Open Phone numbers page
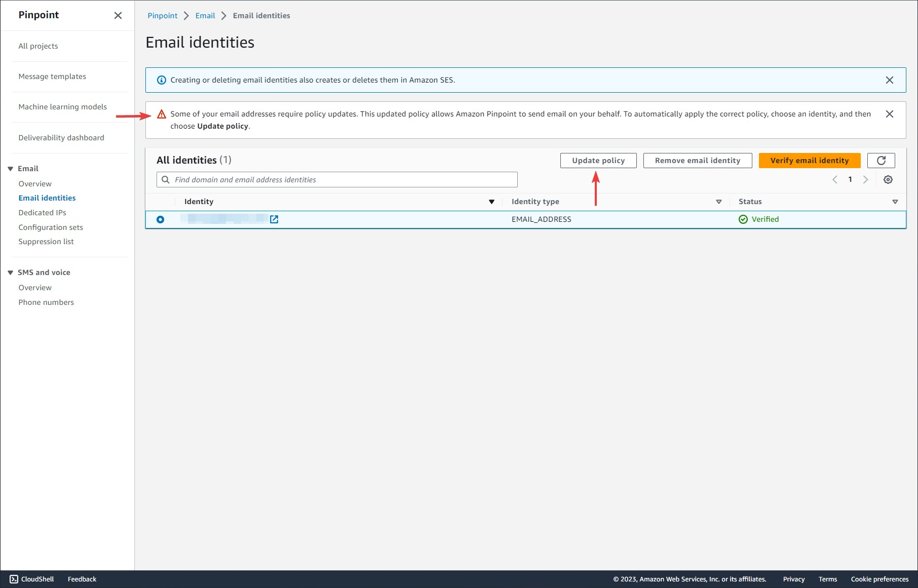The height and width of the screenshot is (588, 918). click(x=46, y=302)
